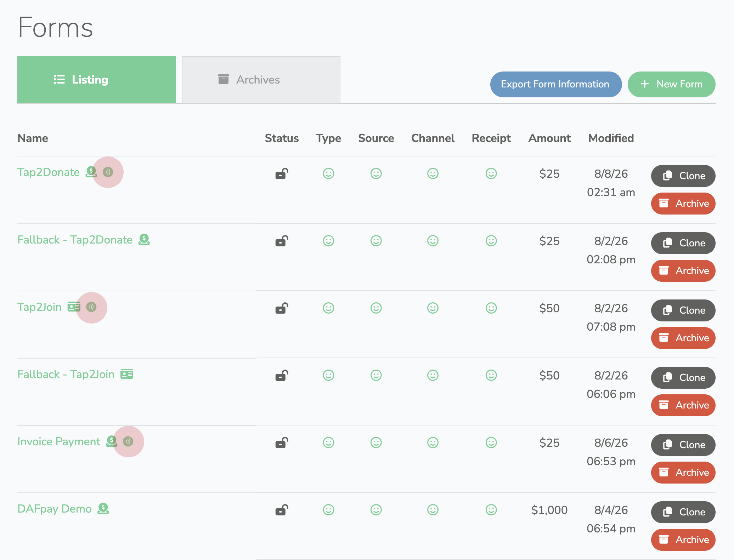Click the Receipt column header
Viewport: 734px width, 560px height.
pyautogui.click(x=491, y=138)
